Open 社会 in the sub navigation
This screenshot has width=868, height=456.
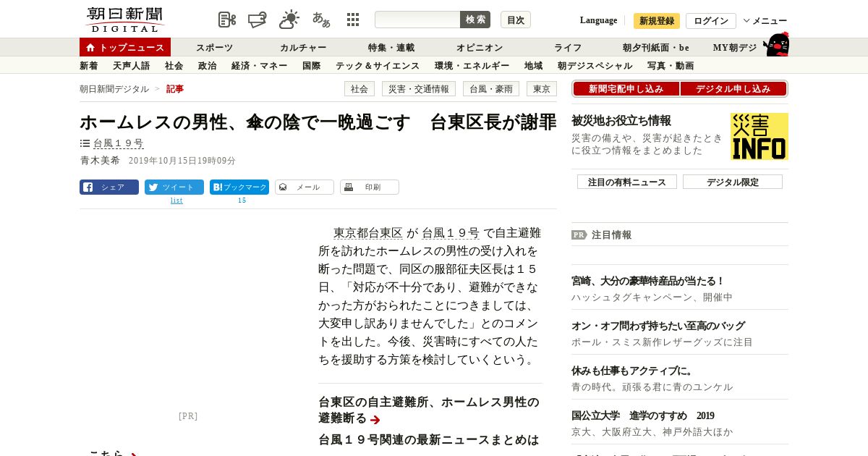(174, 65)
